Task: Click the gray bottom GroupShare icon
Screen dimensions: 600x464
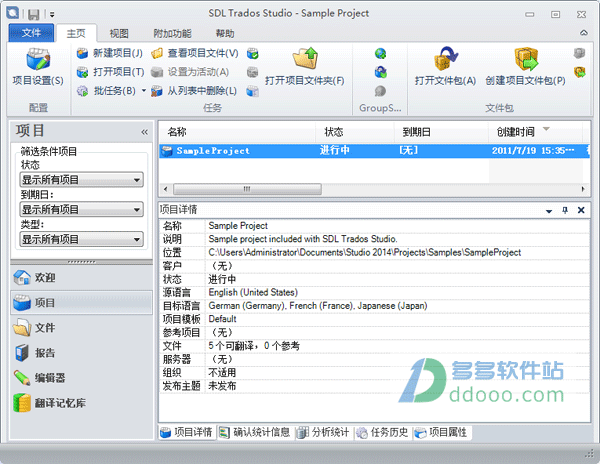Action: tap(380, 91)
